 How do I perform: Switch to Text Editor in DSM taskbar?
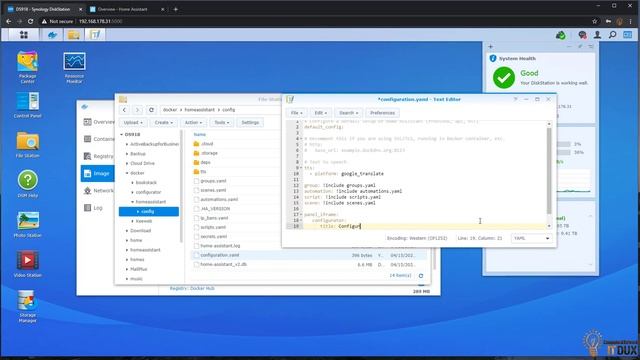click(x=95, y=35)
